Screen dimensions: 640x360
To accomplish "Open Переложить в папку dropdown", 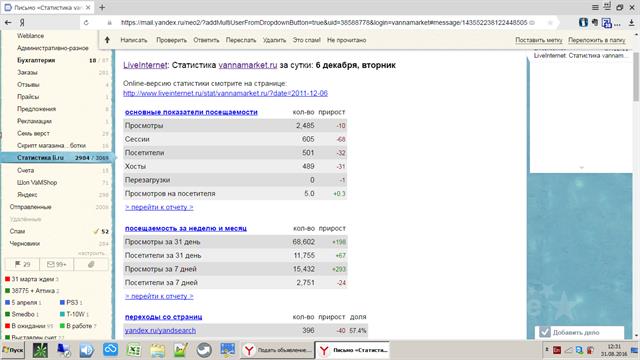I will click(597, 40).
